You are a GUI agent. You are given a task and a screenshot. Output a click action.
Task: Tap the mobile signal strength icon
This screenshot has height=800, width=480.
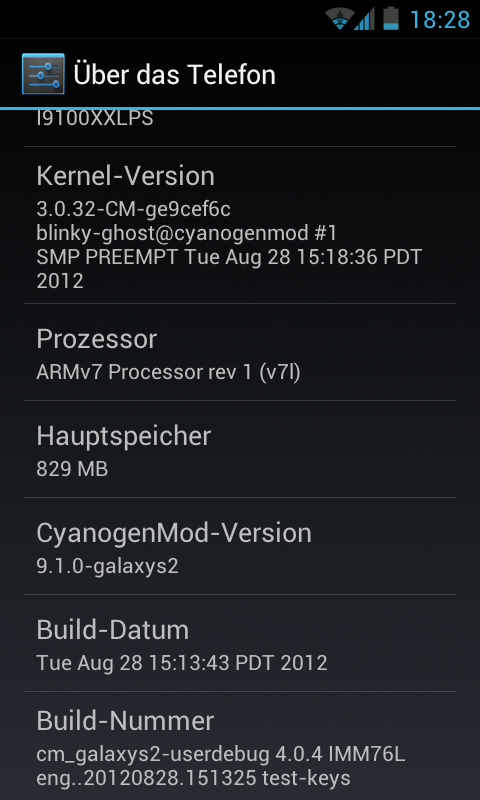pos(364,19)
